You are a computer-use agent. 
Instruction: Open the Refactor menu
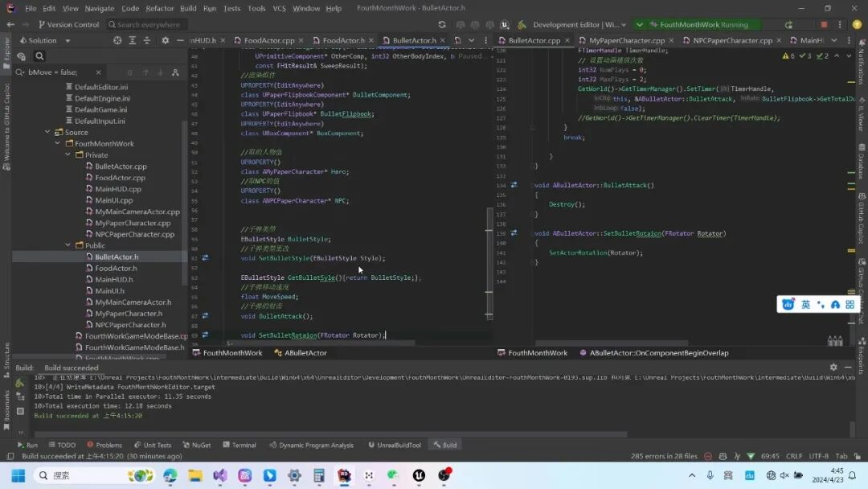[160, 8]
